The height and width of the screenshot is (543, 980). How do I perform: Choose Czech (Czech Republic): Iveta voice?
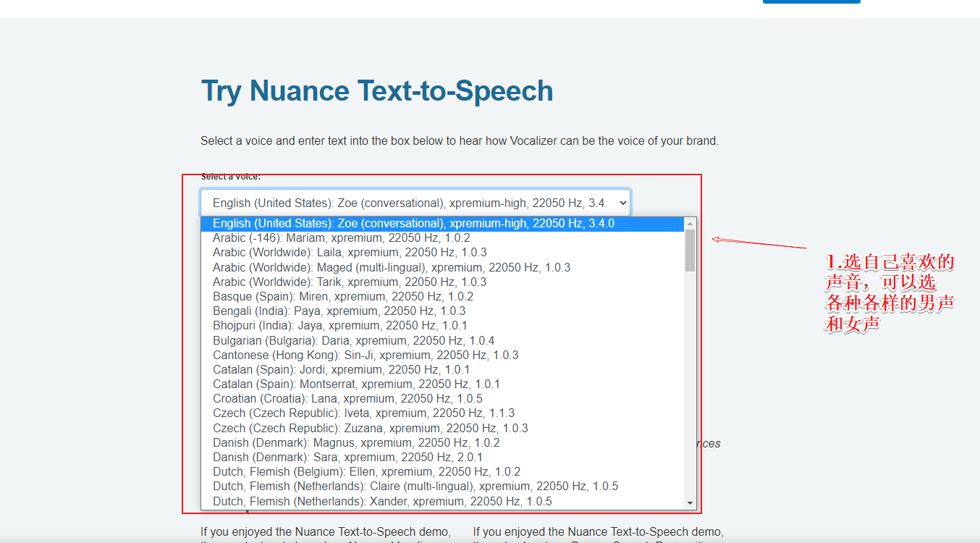[x=442, y=413]
